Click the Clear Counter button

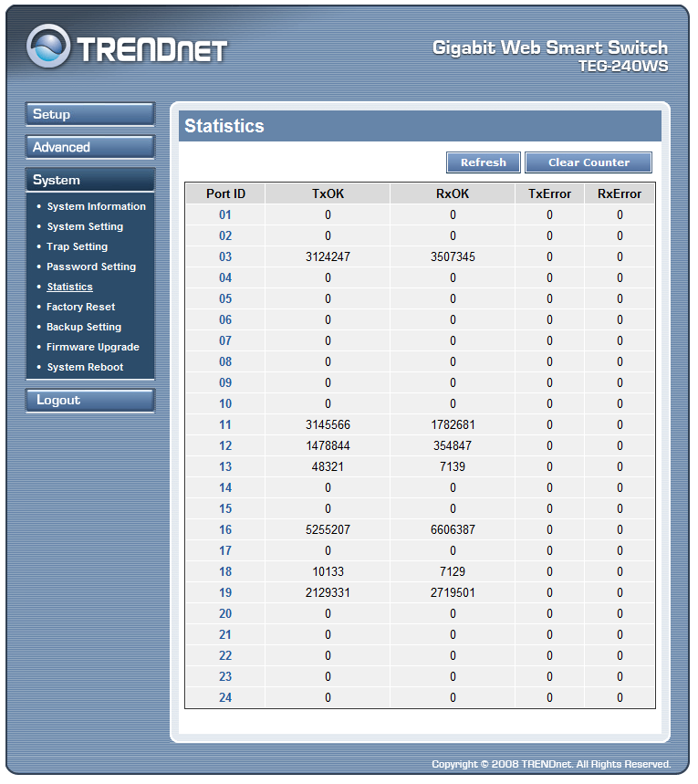589,162
